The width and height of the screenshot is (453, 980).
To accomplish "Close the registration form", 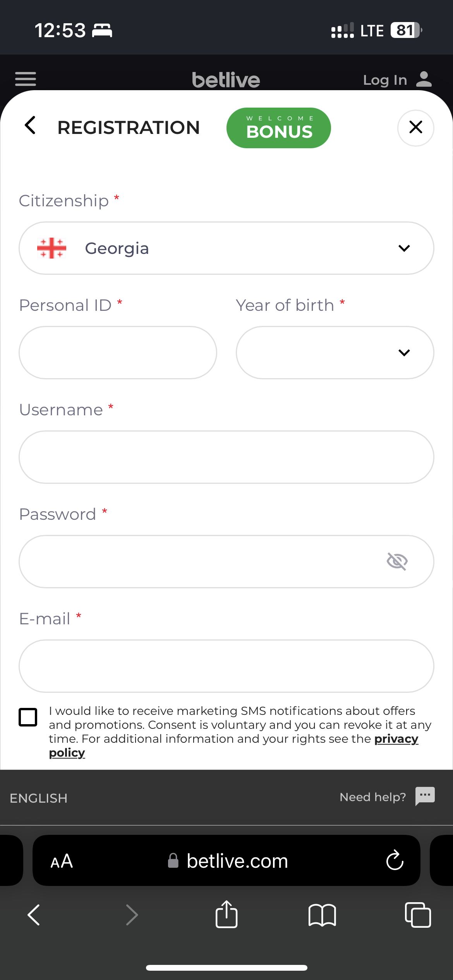I will tap(415, 127).
